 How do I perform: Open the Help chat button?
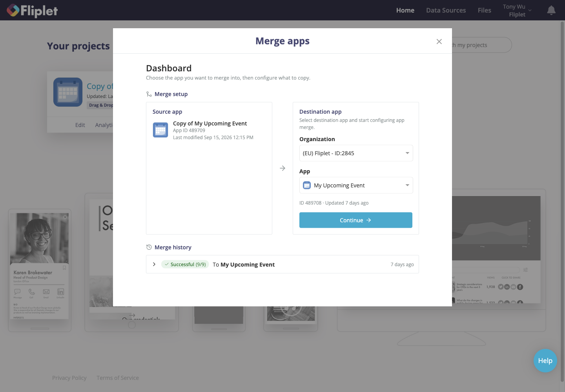[x=545, y=361]
